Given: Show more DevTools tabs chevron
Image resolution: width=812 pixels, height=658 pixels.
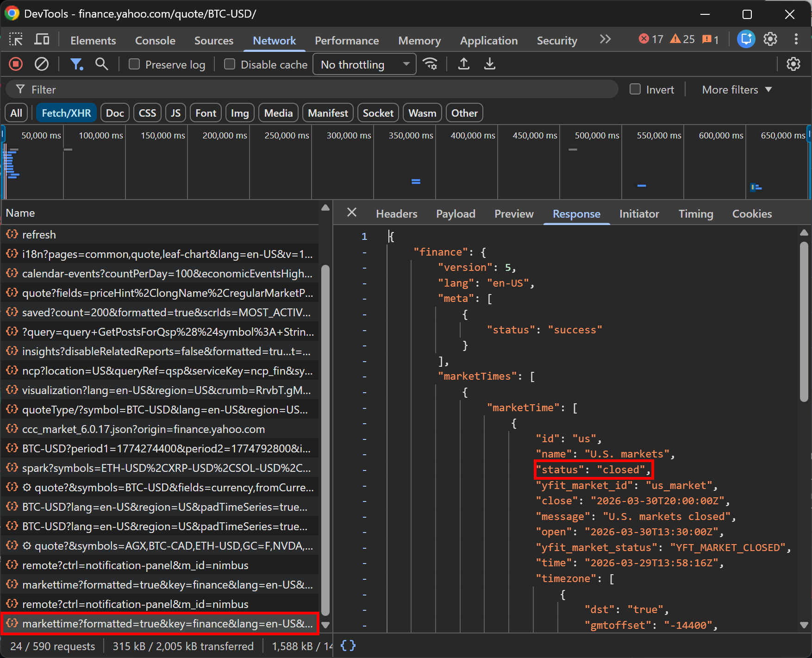Looking at the screenshot, I should 605,39.
